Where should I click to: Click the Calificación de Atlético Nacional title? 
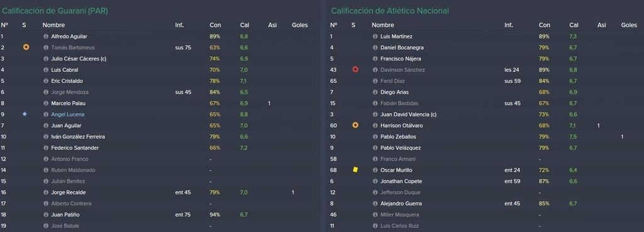click(390, 11)
